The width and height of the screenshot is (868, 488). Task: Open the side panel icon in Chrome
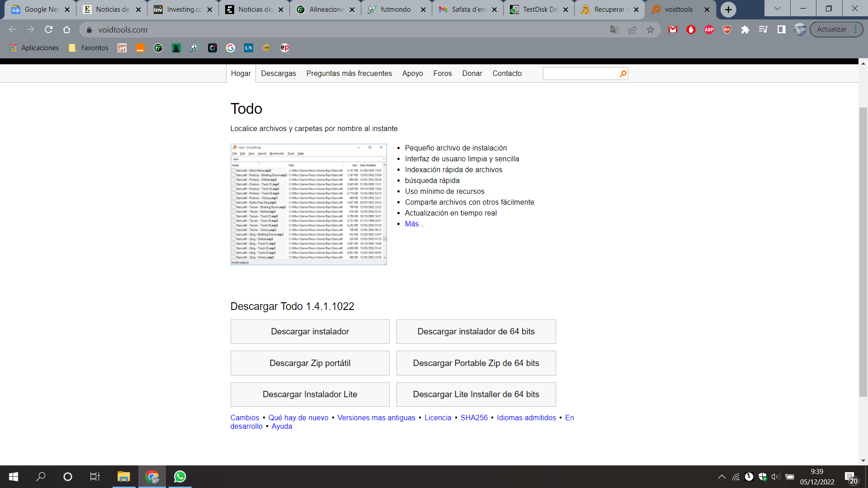click(x=781, y=30)
